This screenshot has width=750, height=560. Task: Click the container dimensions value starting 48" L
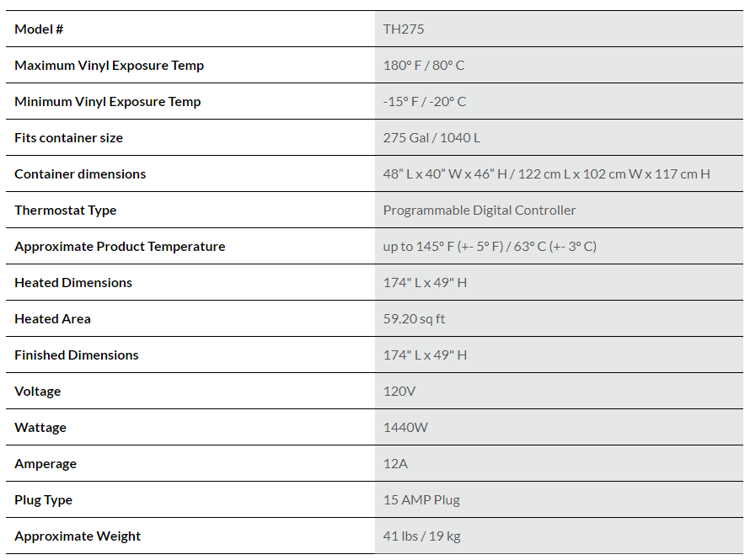tap(546, 174)
